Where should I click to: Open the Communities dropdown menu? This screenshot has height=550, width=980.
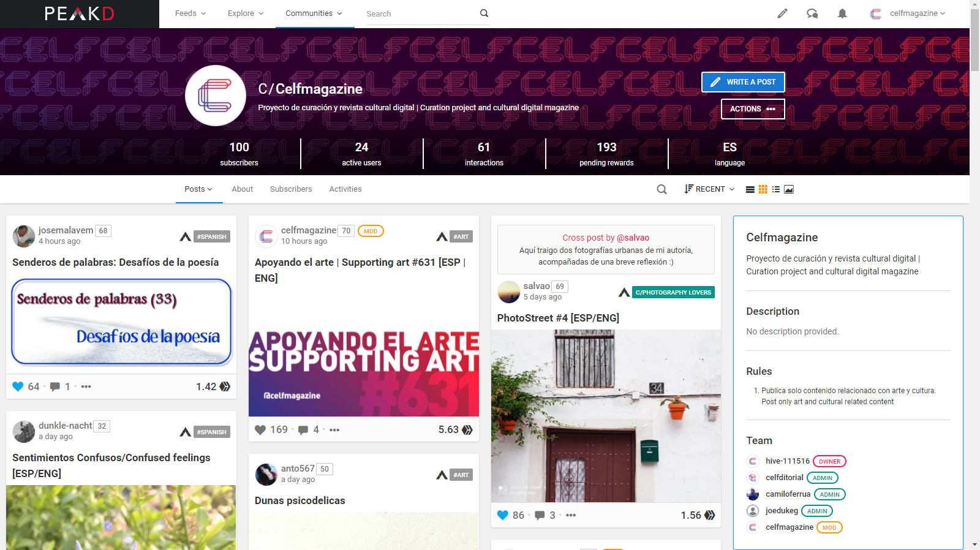click(314, 13)
